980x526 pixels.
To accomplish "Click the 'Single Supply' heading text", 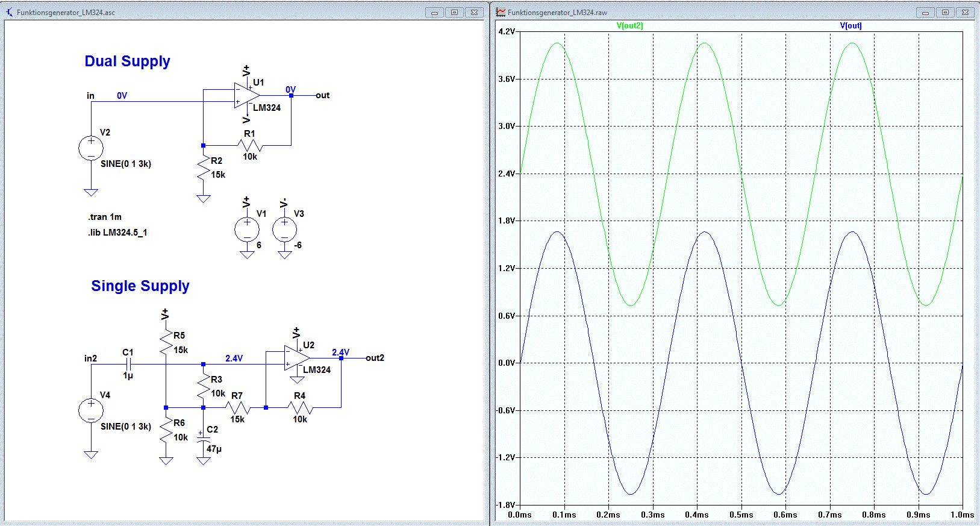I will (140, 286).
